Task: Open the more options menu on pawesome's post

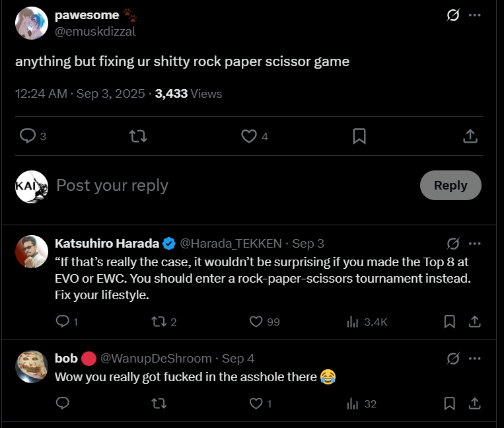Action: tap(474, 15)
